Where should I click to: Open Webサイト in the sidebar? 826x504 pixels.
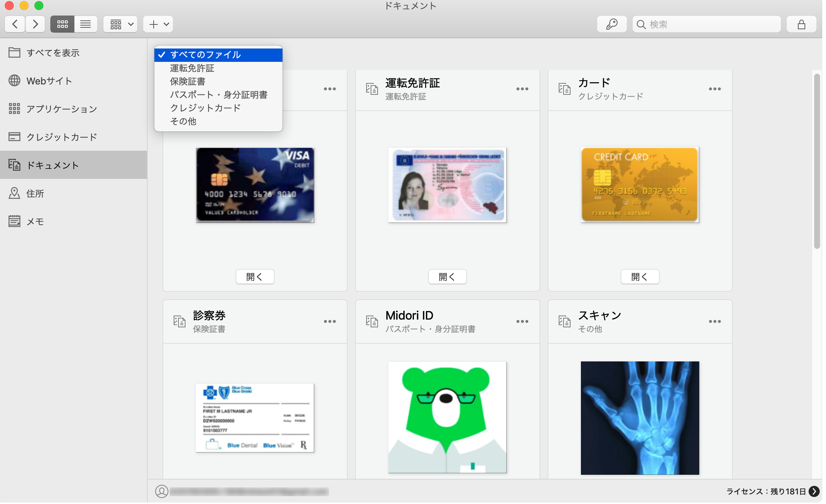[73, 81]
